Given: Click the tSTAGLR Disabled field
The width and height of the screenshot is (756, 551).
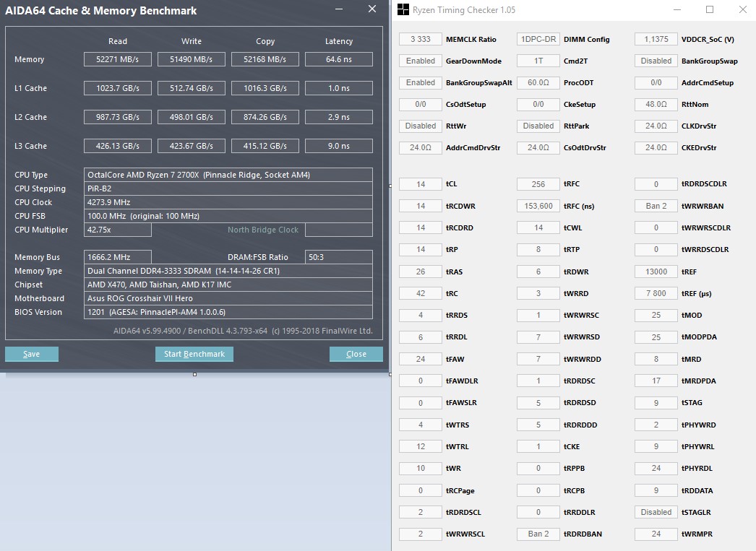Looking at the screenshot, I should [x=656, y=512].
